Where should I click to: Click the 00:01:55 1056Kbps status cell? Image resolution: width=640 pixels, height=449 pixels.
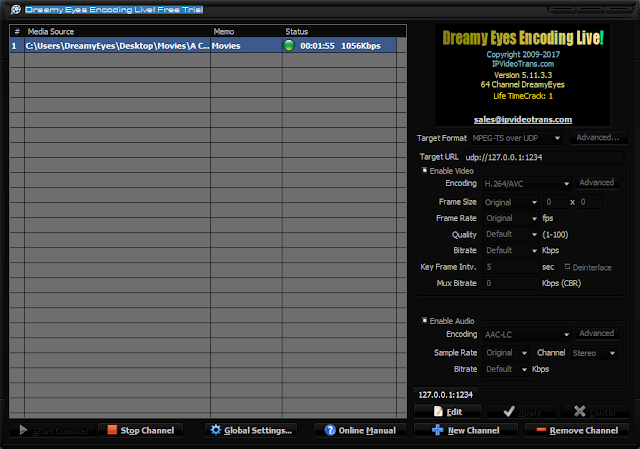(339, 46)
